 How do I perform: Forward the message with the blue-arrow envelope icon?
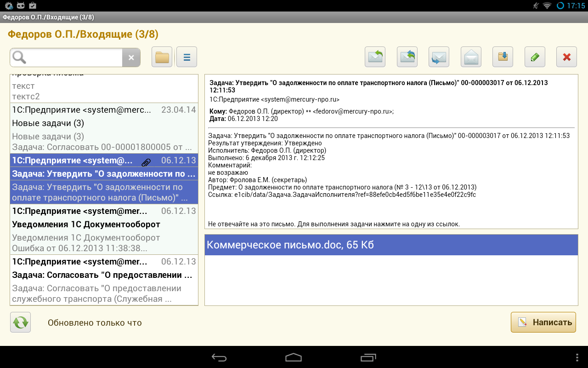point(439,57)
